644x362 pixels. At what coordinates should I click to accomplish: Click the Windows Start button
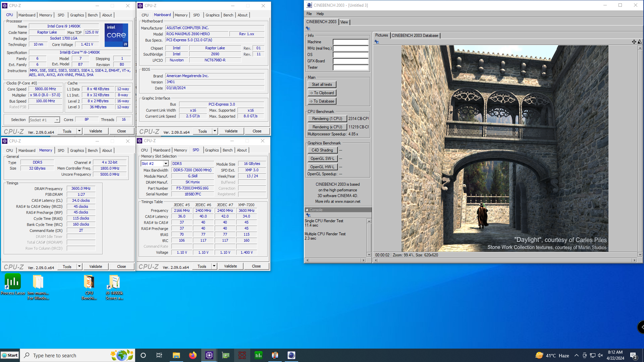click(10, 355)
